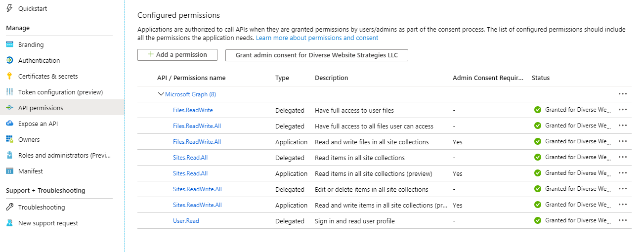Screen dimensions: 644x252
Task: Click granted status icon for User.Read
Action: point(538,220)
